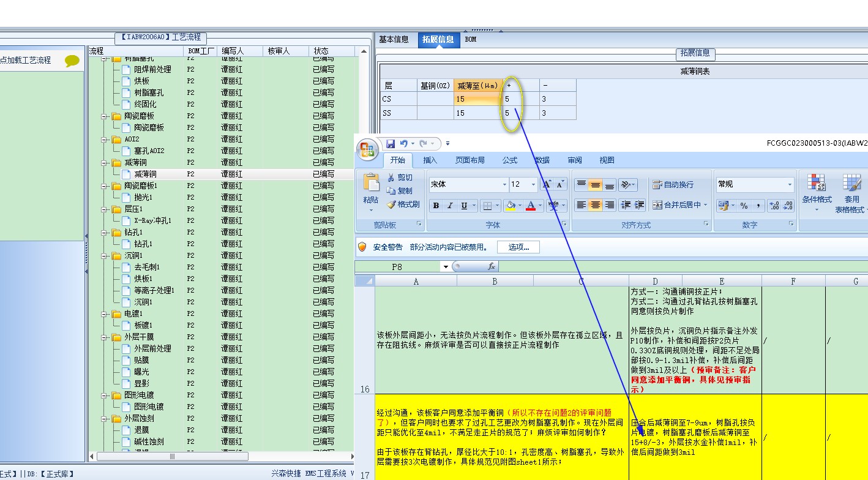The width and height of the screenshot is (868, 480).
Task: Open the Name Box dropdown arrow
Action: (x=445, y=267)
